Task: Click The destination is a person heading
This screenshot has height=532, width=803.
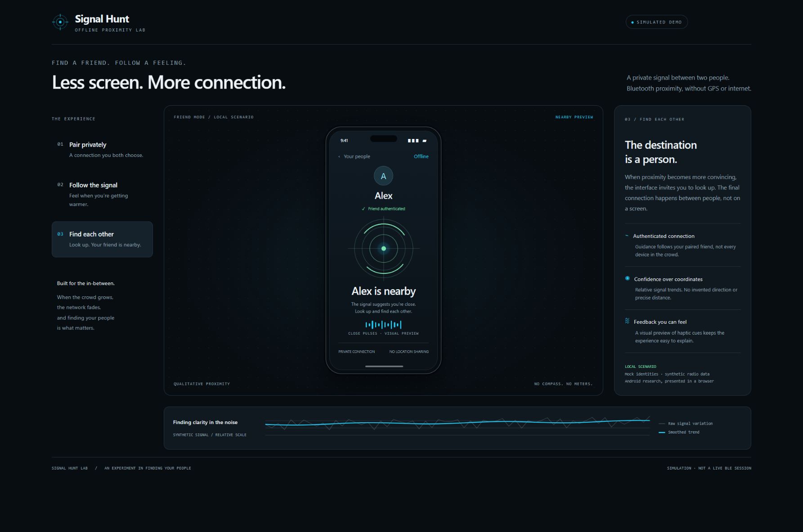Action: (x=661, y=152)
